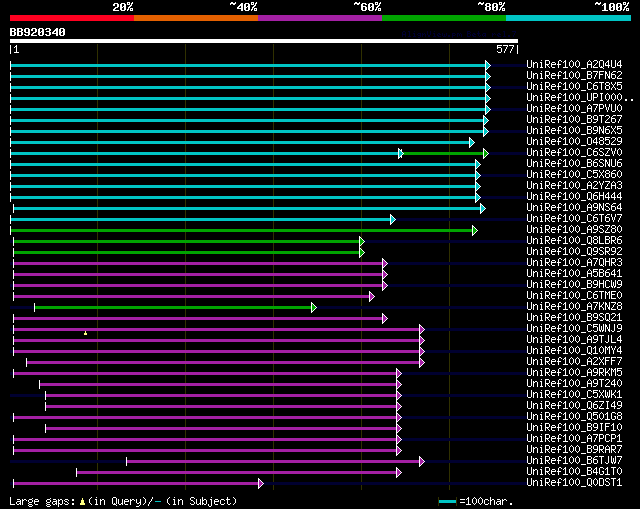Select the UniRef100_B9SQ21 label
Viewport: 640px width, 509px height.
(574, 318)
